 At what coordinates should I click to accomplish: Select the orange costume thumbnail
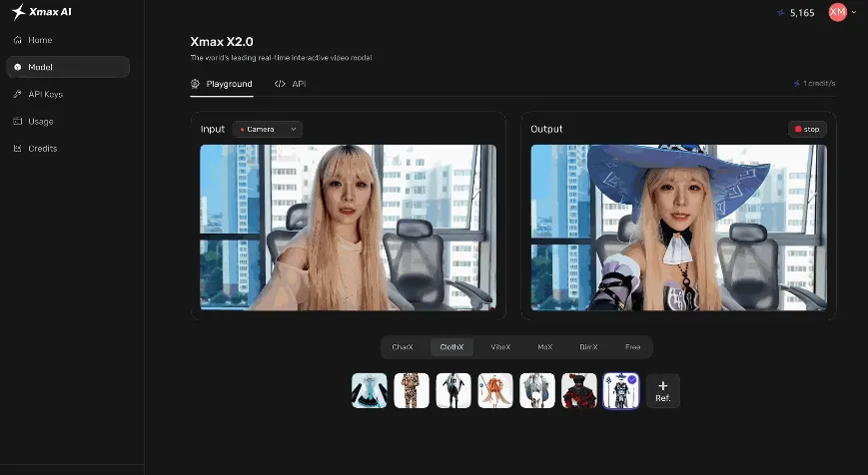[494, 390]
